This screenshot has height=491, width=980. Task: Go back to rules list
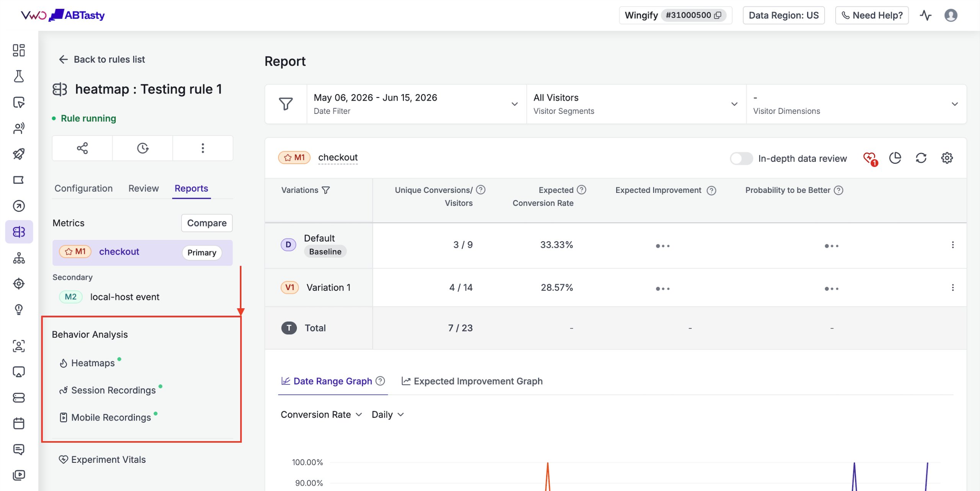tap(102, 59)
